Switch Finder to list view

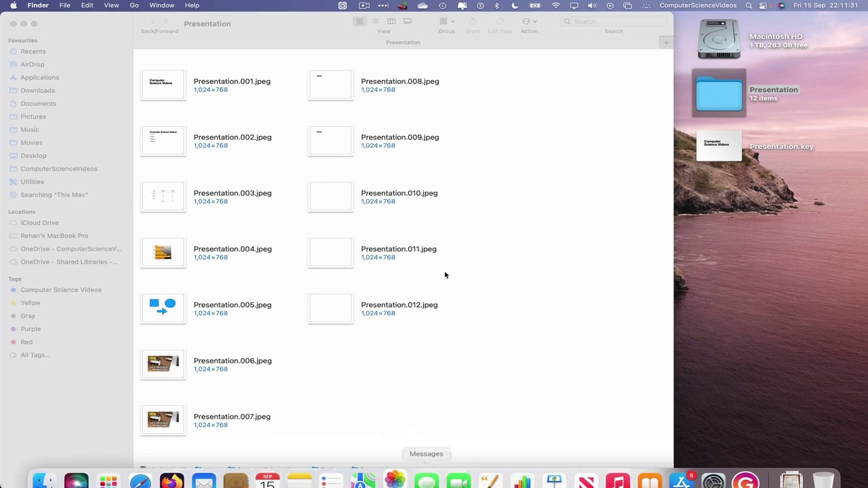point(375,22)
